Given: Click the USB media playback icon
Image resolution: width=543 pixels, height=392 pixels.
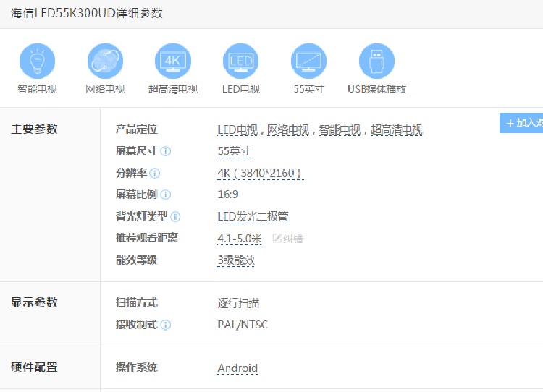Looking at the screenshot, I should 376,61.
